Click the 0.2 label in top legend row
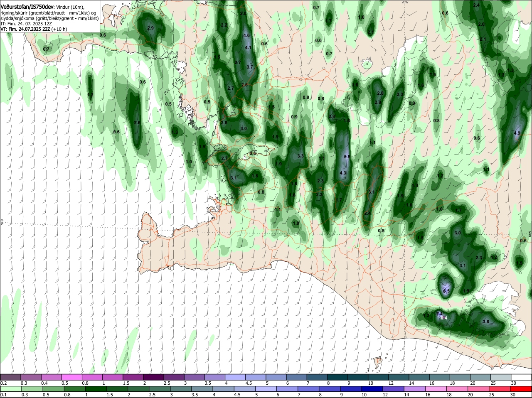 click(4, 383)
